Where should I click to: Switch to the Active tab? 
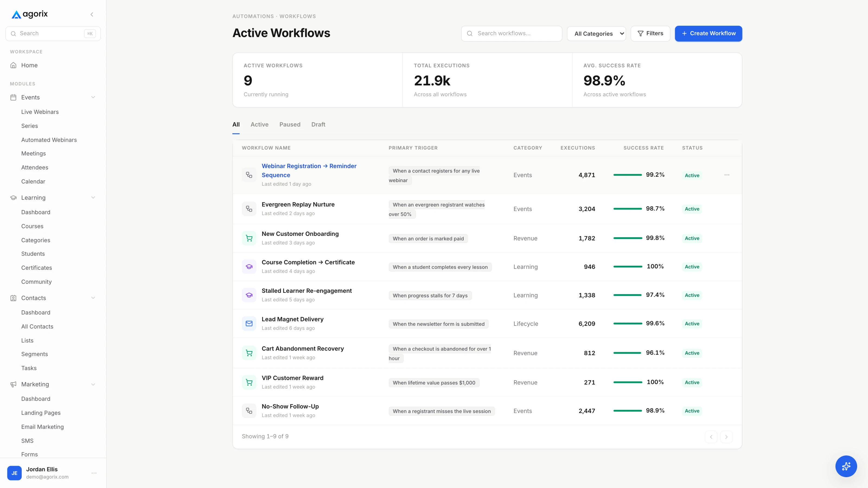(x=260, y=125)
